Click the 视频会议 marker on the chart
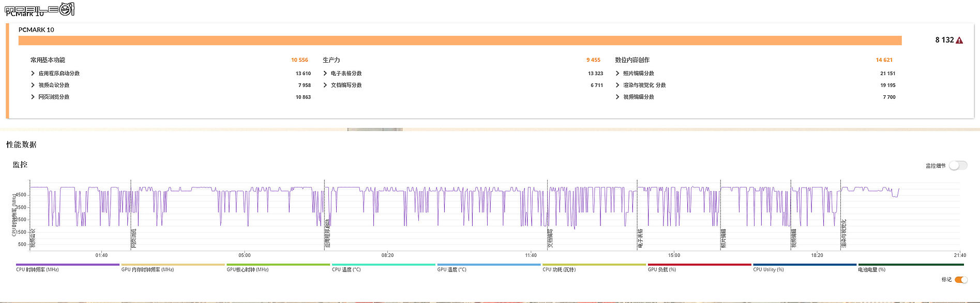The height and width of the screenshot is (303, 980). click(33, 238)
